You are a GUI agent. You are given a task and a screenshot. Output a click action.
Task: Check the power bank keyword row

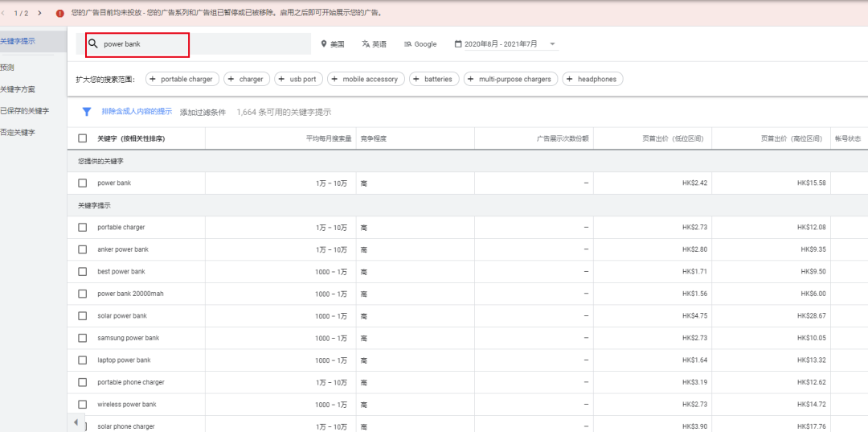click(83, 183)
